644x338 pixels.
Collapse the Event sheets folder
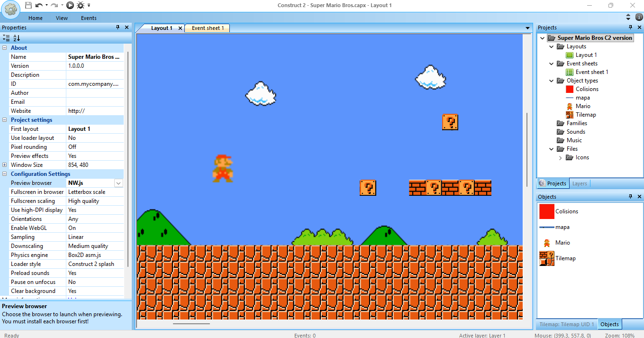[551, 64]
